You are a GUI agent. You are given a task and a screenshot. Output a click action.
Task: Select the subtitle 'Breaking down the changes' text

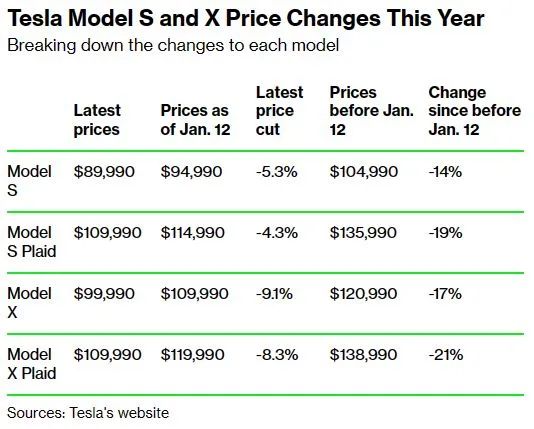coord(173,45)
